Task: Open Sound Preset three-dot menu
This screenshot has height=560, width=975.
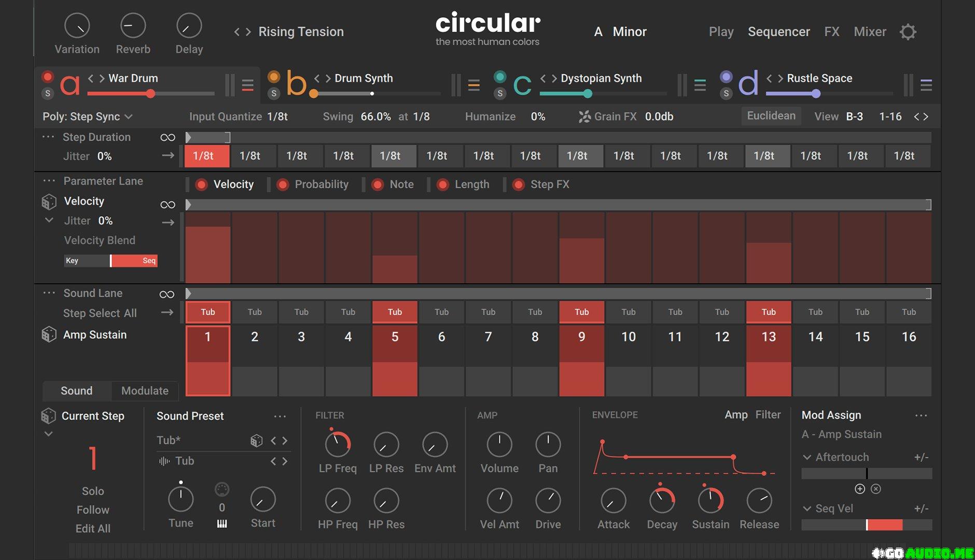Action: pos(280,416)
